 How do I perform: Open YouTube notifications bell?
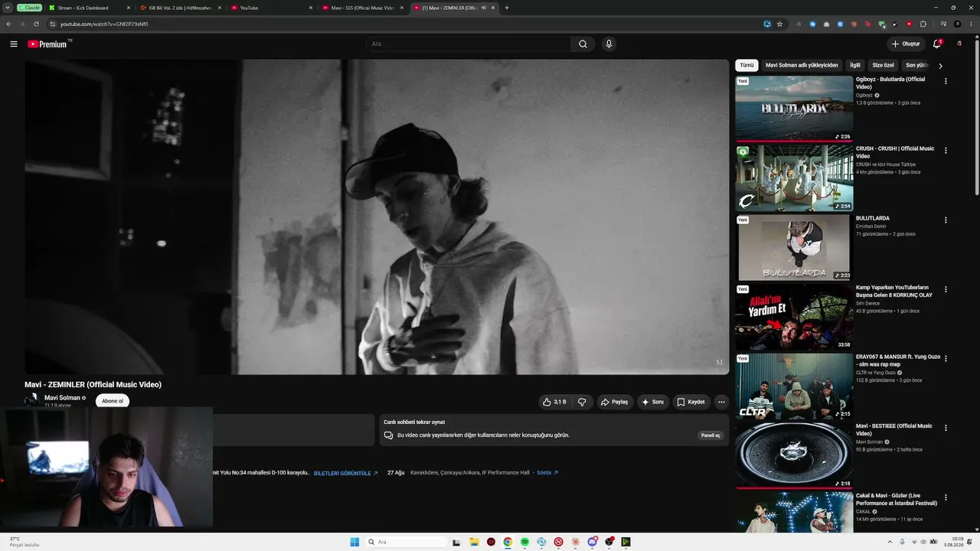[x=937, y=44]
